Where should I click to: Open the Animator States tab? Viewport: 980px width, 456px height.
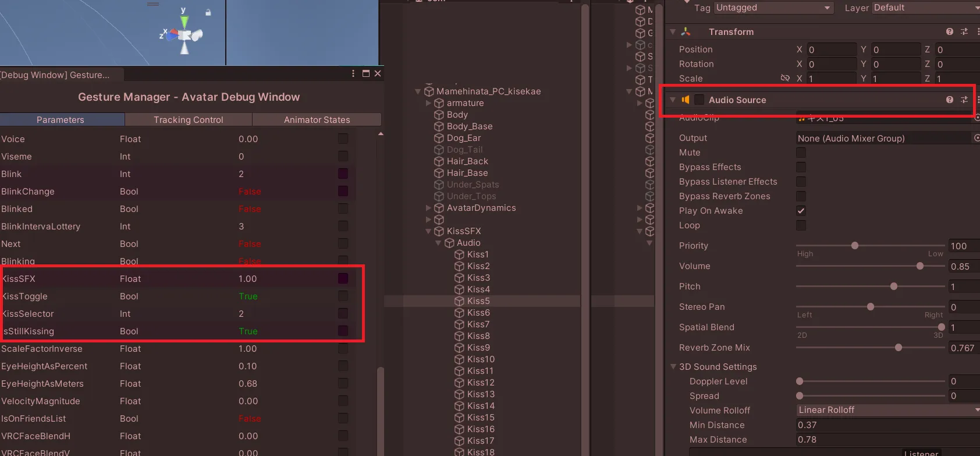point(317,119)
